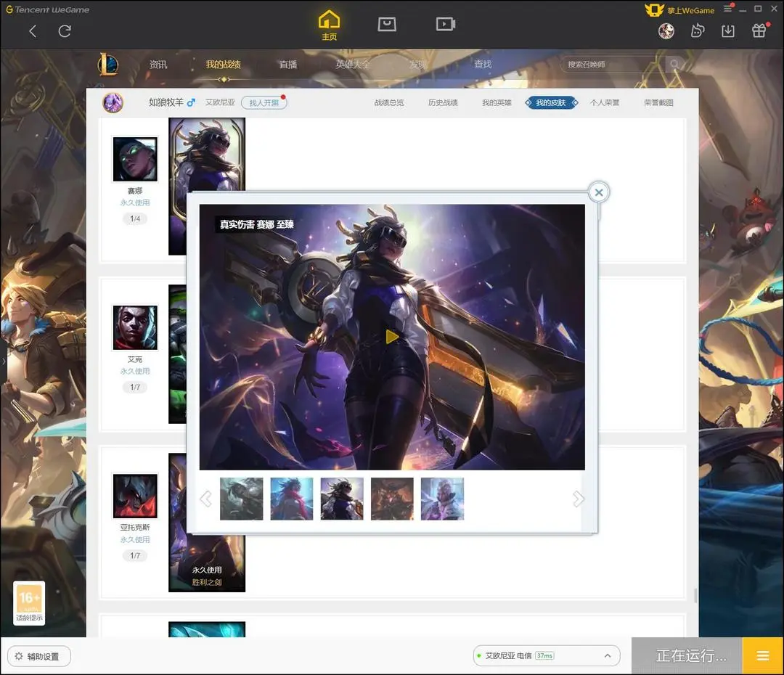
Task: Select the fifth thumbnail, white-haired character
Action: tap(443, 499)
